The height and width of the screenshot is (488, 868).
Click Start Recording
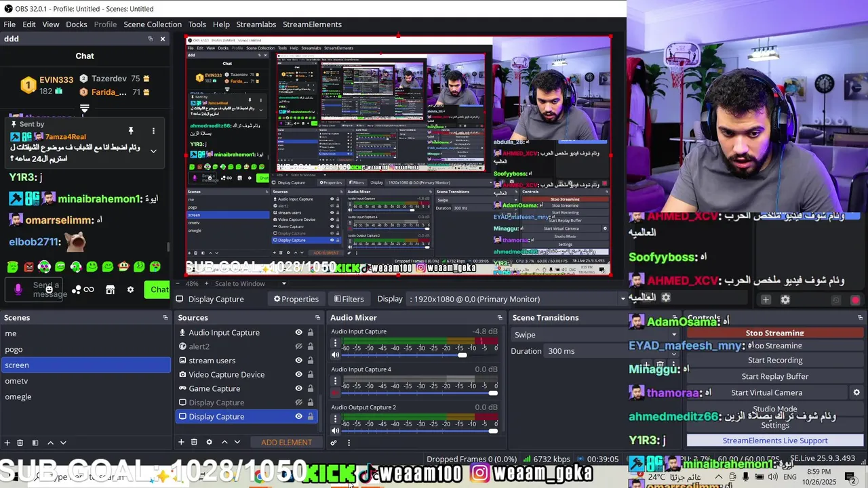775,360
